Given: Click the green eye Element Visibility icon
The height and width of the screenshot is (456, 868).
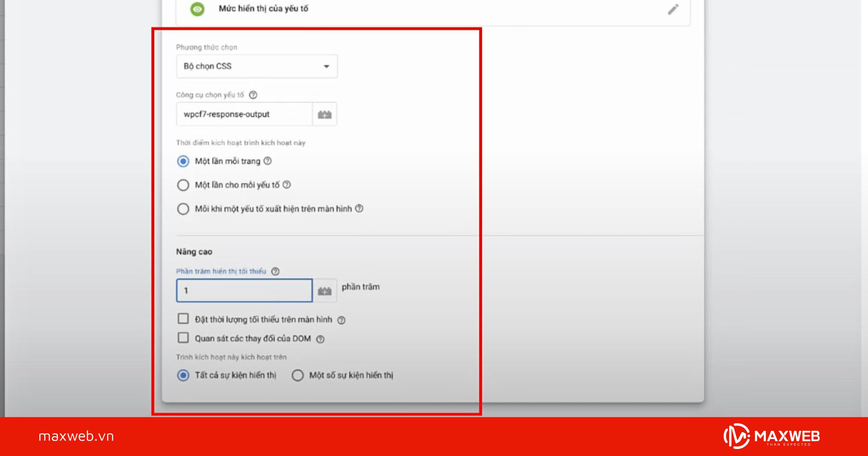Looking at the screenshot, I should click(197, 9).
